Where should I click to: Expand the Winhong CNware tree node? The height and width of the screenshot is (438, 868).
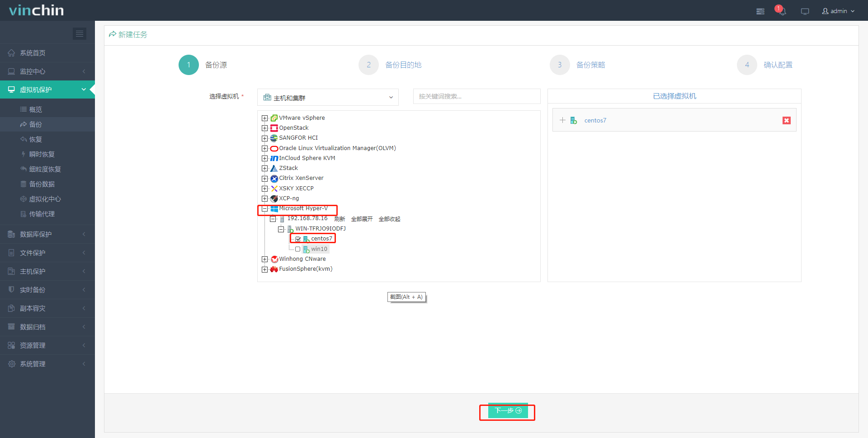pyautogui.click(x=264, y=259)
